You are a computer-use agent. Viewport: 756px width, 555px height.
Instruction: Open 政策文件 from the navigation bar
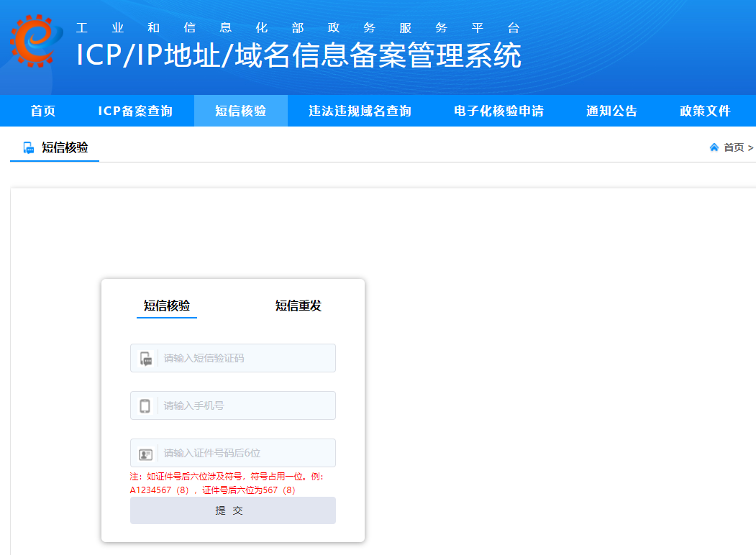coord(705,111)
